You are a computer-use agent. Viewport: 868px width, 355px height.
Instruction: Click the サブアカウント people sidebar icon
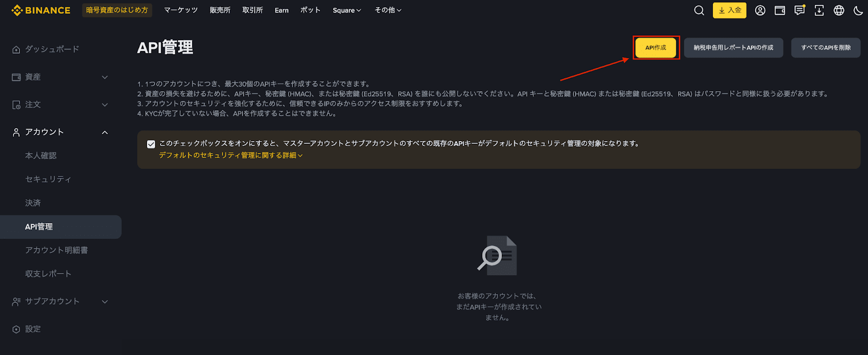[16, 301]
